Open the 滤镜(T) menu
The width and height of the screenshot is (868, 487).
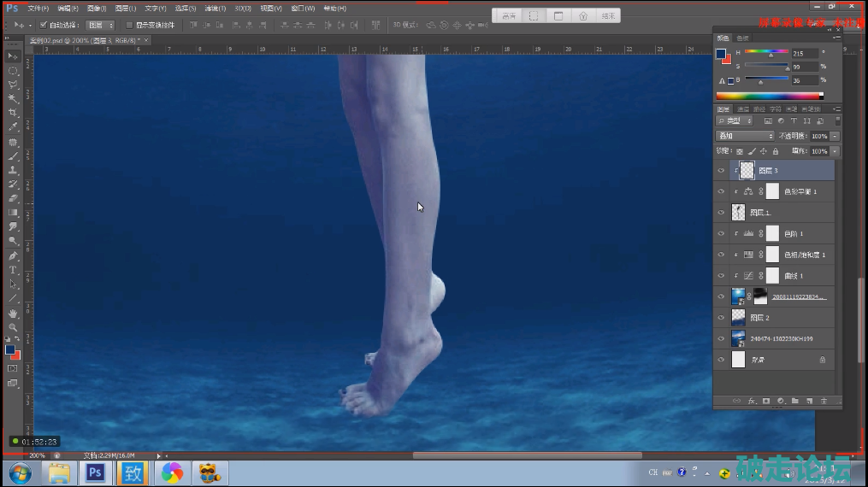click(215, 8)
